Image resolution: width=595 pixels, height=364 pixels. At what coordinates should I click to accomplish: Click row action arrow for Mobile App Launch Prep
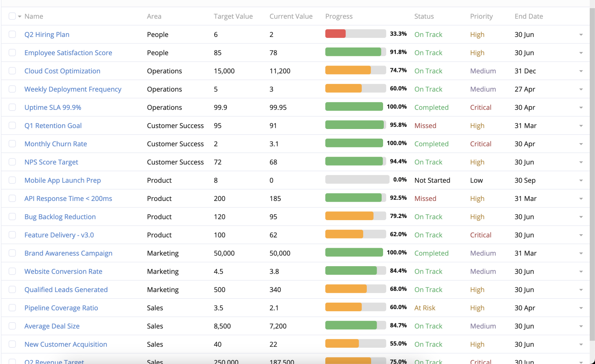(x=581, y=181)
